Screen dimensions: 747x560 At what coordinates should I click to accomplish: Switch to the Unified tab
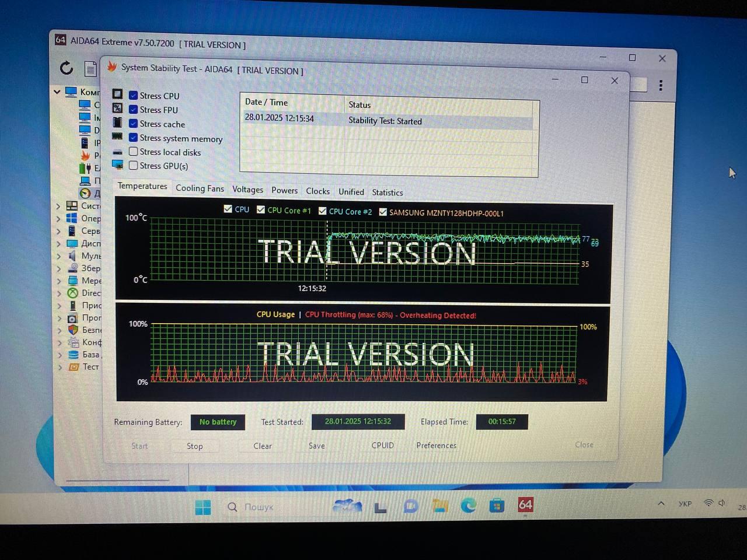[351, 191]
